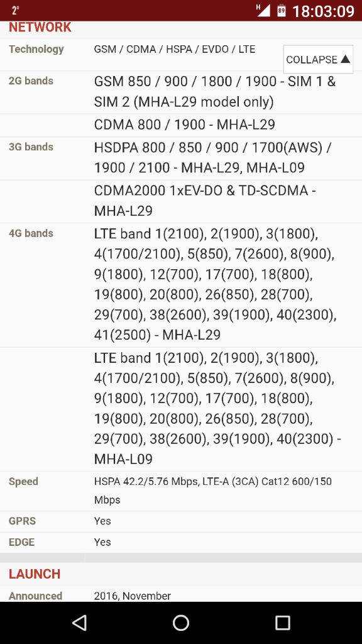Image resolution: width=362 pixels, height=644 pixels.
Task: Select the LAUNCH section header
Action: 35,574
